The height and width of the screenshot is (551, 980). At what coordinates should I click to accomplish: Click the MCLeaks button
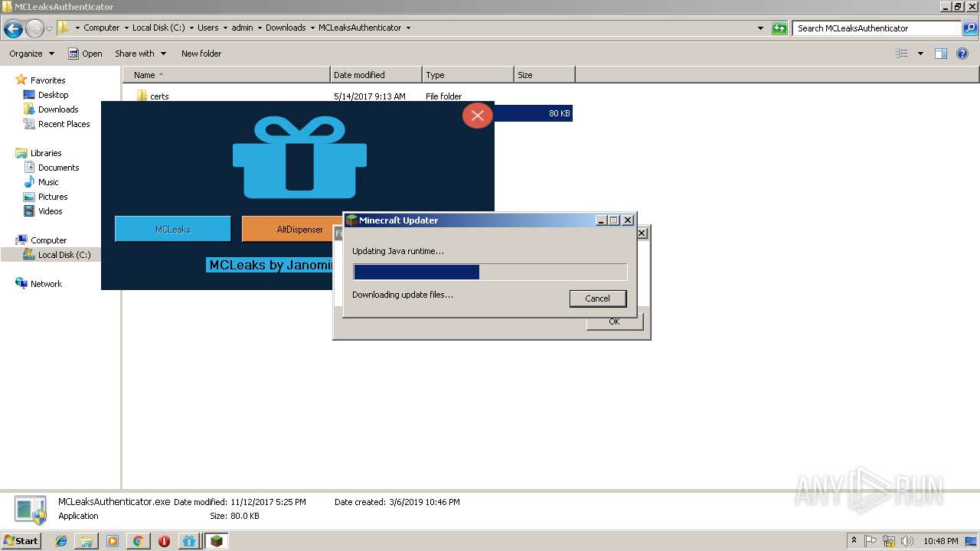[172, 229]
